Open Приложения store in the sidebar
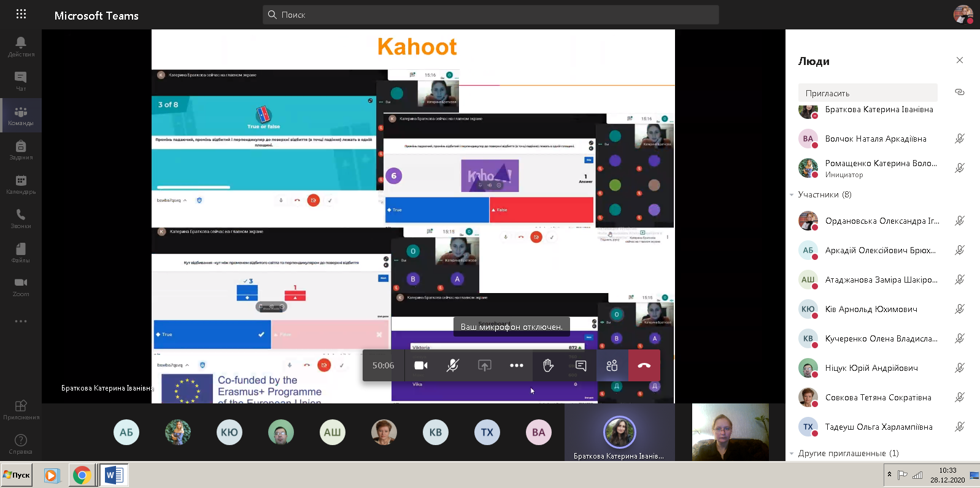This screenshot has height=488, width=980. pyautogui.click(x=21, y=410)
